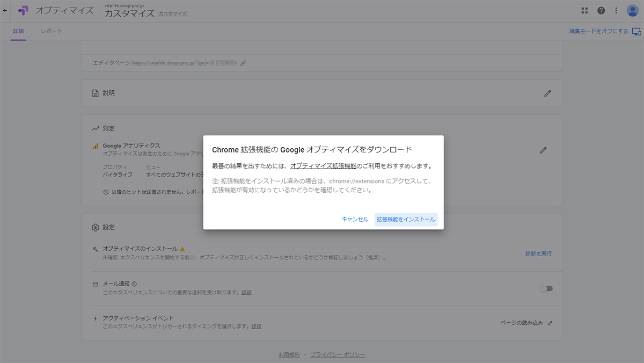Click the バイタライフ property value
The width and height of the screenshot is (644, 363).
[118, 175]
